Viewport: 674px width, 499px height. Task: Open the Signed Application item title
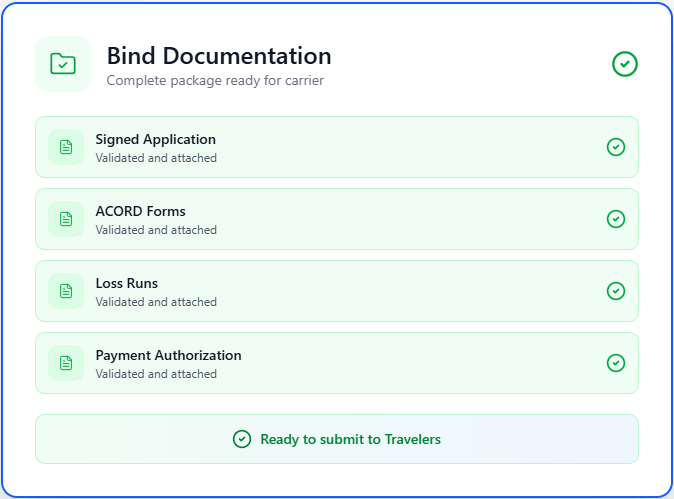[155, 139]
